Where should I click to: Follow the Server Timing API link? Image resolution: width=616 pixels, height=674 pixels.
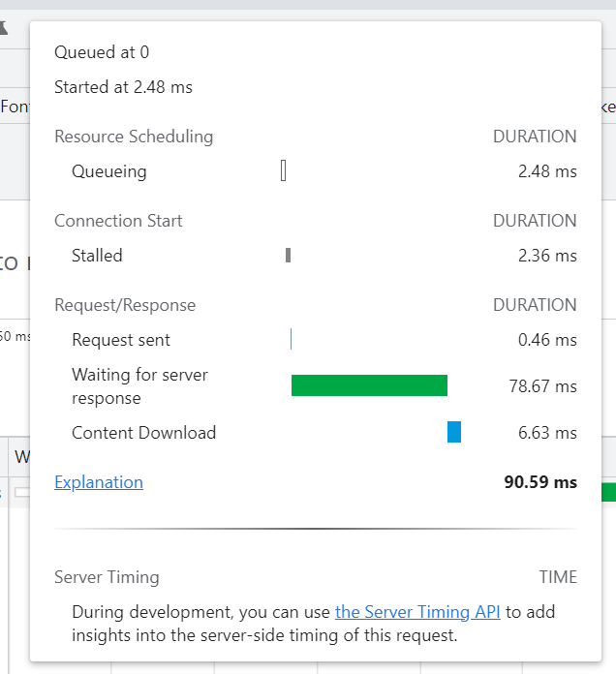pos(417,612)
